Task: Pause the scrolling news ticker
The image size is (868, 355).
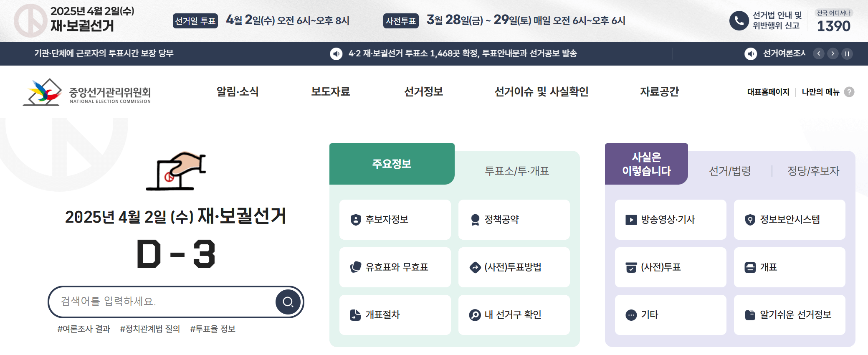Action: tap(848, 53)
